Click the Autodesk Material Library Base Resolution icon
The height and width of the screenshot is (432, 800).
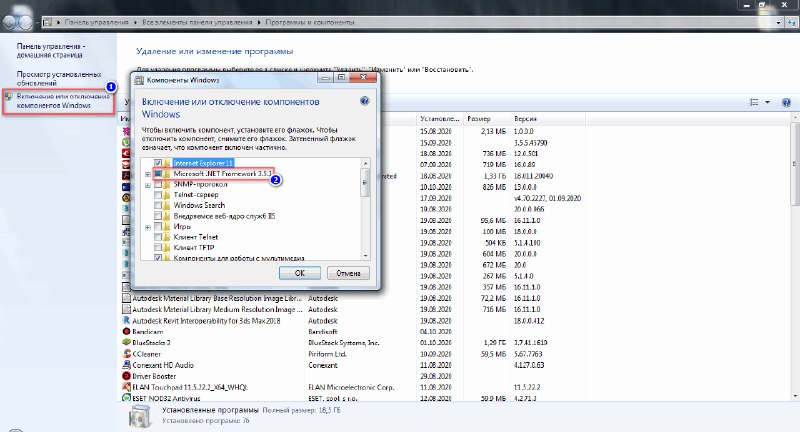127,298
